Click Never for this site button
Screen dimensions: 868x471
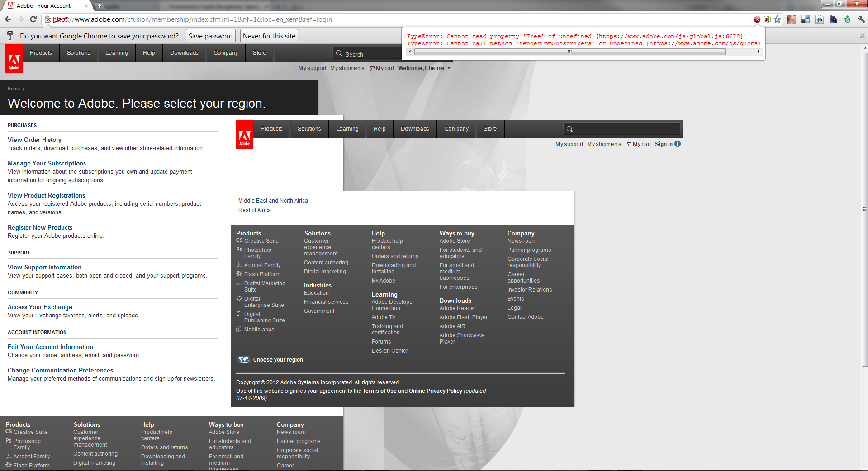click(x=269, y=36)
